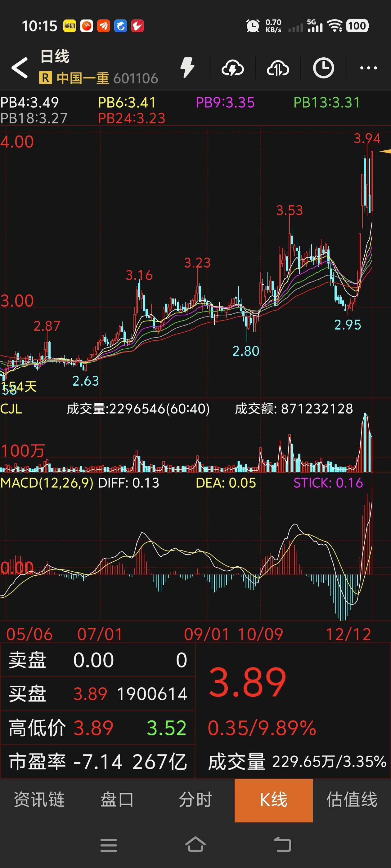Screen dimensions: 391x868
Task: Tap the 成交量 229.65万/3.35% text
Action: pyautogui.click(x=297, y=762)
